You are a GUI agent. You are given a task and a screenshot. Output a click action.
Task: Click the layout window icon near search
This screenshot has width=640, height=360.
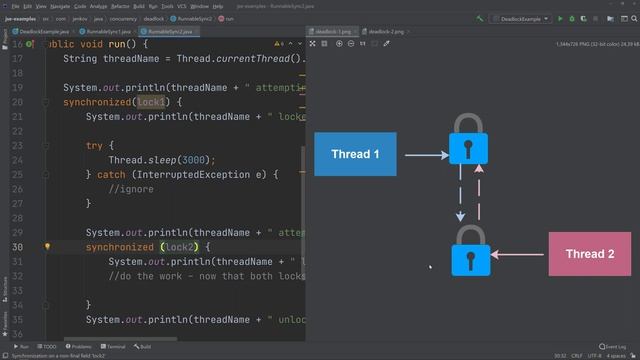[x=624, y=19]
